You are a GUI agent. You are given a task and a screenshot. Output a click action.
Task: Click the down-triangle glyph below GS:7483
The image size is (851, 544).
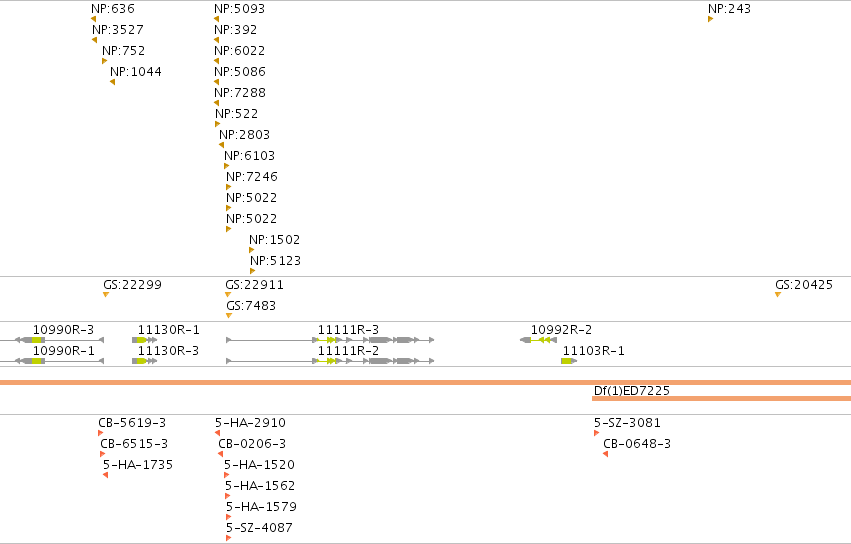(229, 316)
